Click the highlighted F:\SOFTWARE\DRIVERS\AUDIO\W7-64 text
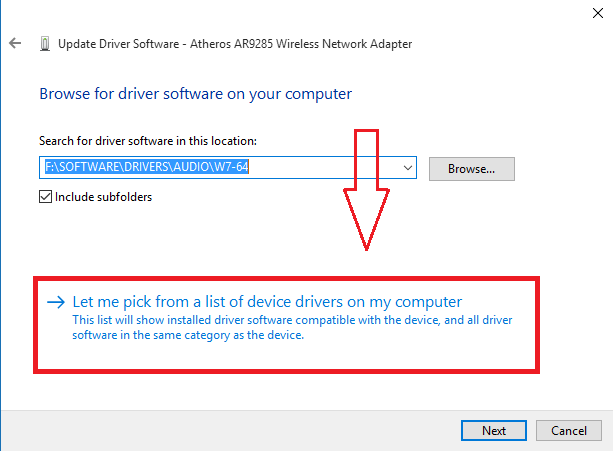Image resolution: width=613 pixels, height=451 pixels. click(x=144, y=168)
